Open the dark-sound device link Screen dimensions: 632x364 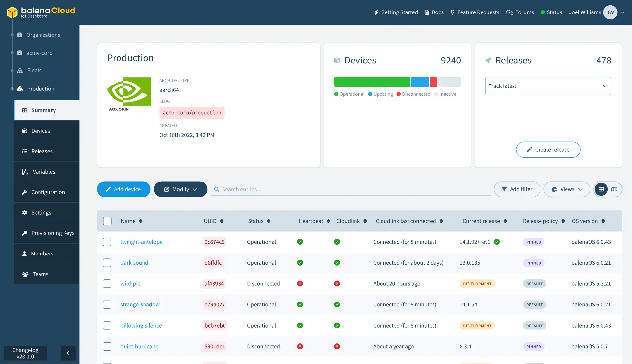134,263
